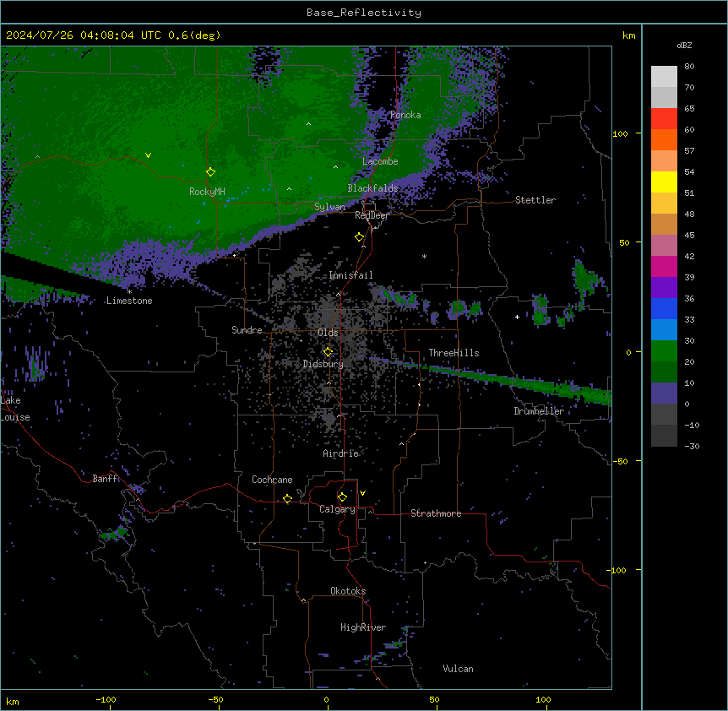Click the ThreeHills label

(x=454, y=353)
